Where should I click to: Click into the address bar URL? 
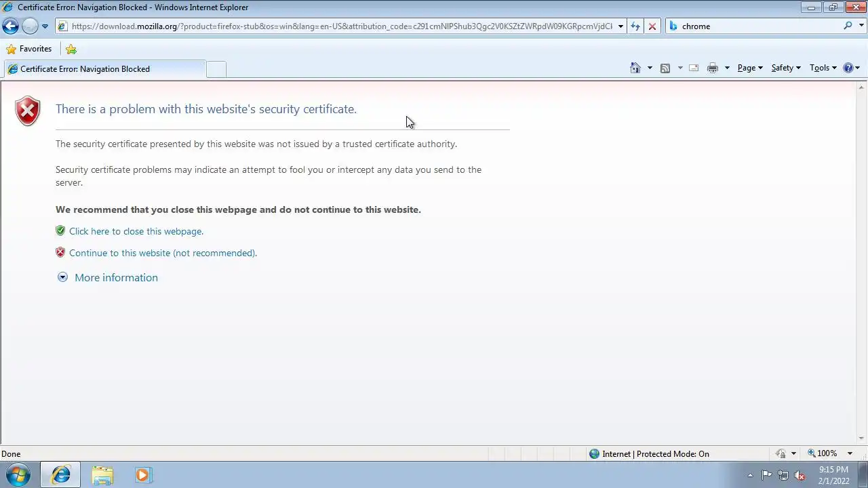pos(341,26)
